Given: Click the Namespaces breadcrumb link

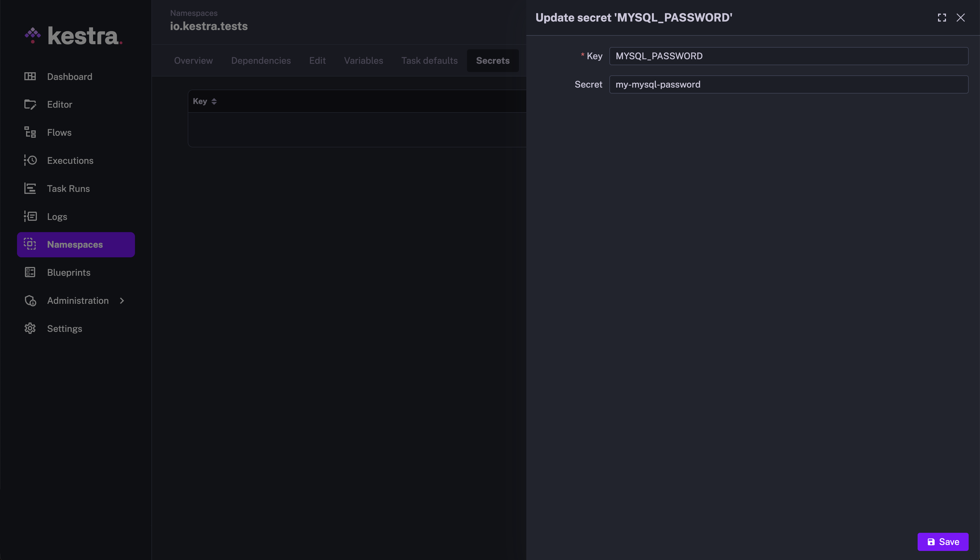Looking at the screenshot, I should pos(194,13).
